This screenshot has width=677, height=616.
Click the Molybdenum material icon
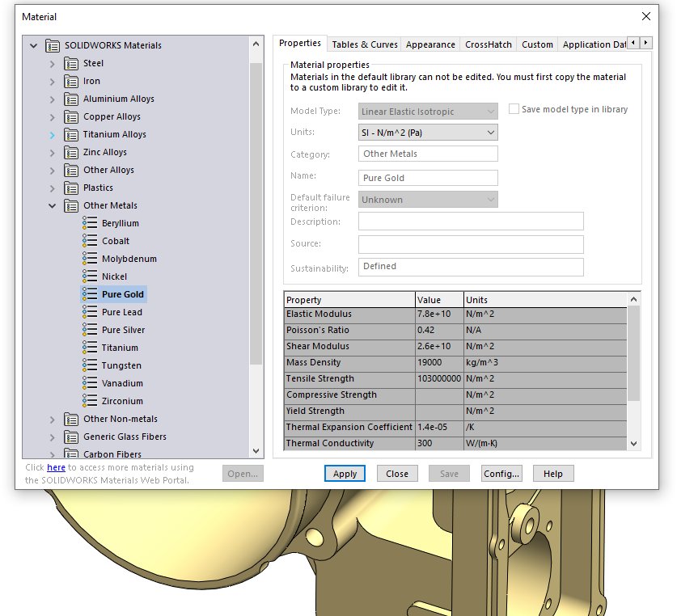(x=90, y=258)
